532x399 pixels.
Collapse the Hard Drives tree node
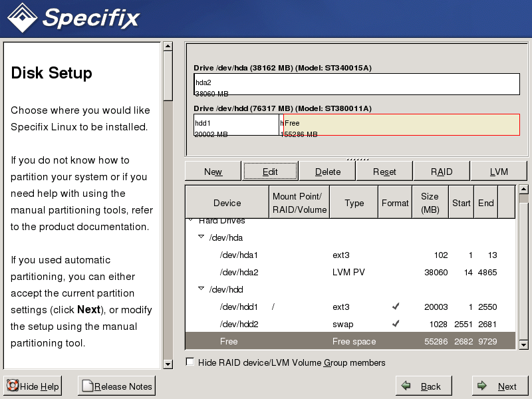point(191,220)
